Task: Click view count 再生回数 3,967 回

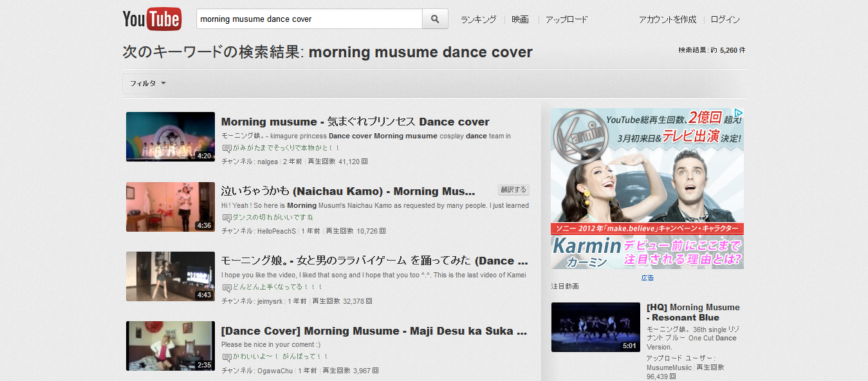Action: coord(350,371)
